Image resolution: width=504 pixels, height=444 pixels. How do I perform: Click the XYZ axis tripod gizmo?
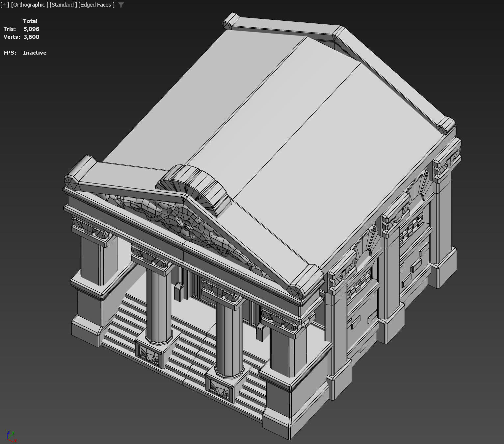coord(11,436)
